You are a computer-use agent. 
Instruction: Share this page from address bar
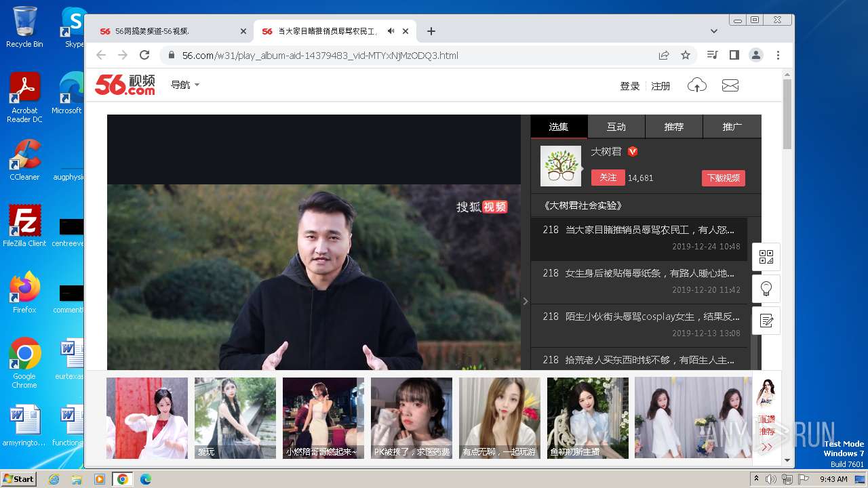click(664, 55)
